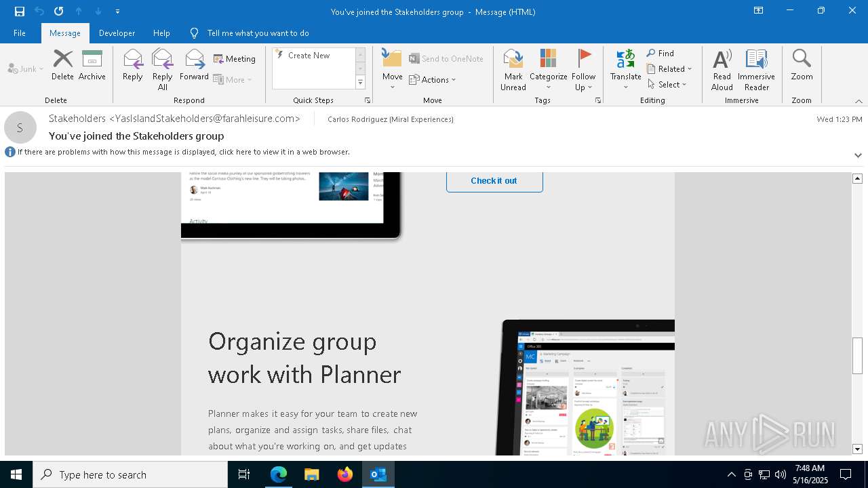Click Find in Editing group
Image resolution: width=868 pixels, height=488 pixels.
point(660,54)
